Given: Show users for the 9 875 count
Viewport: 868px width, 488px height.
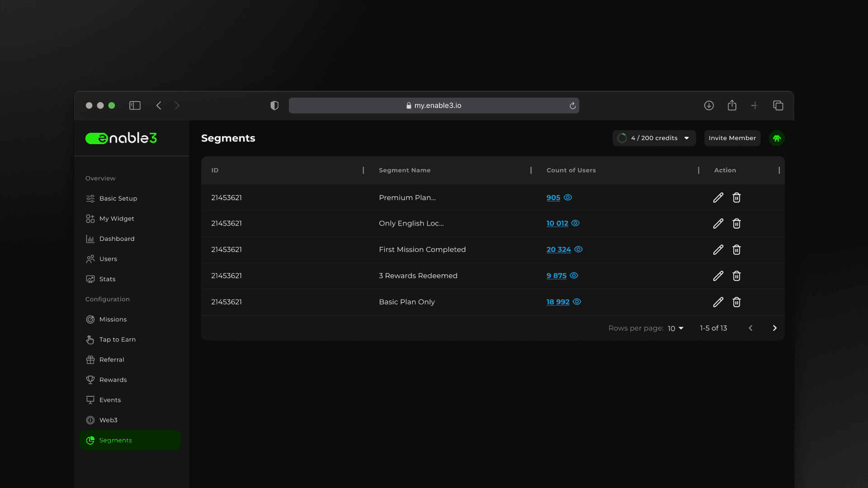Looking at the screenshot, I should coord(574,276).
